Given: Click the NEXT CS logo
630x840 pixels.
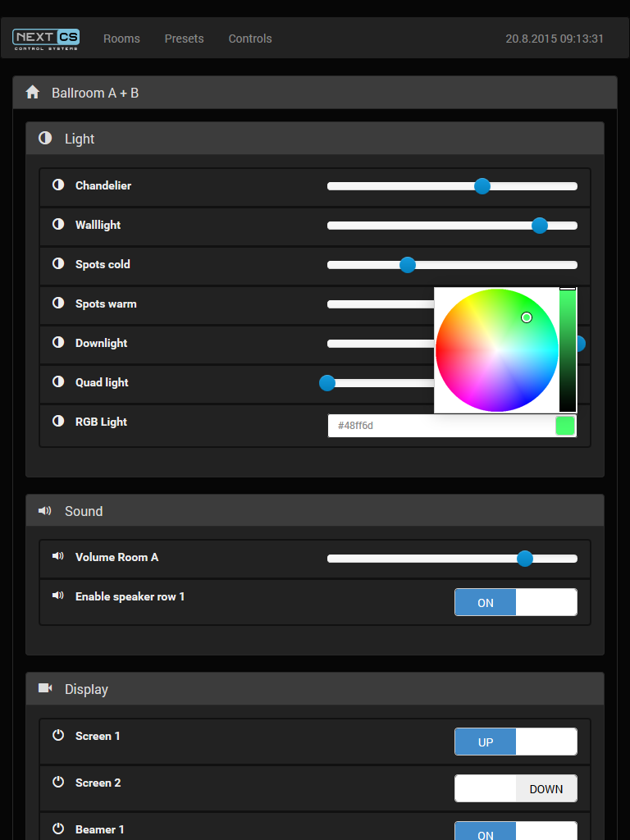Looking at the screenshot, I should click(x=46, y=39).
